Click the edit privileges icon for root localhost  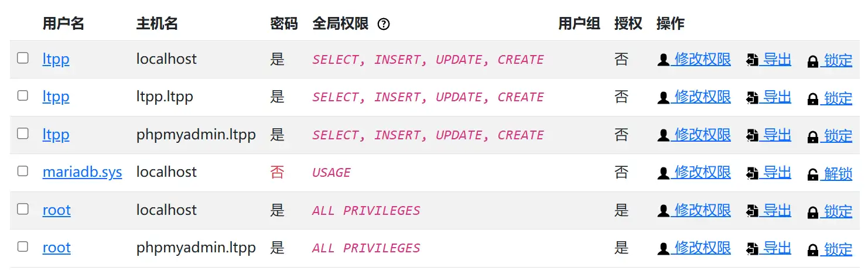coord(663,211)
